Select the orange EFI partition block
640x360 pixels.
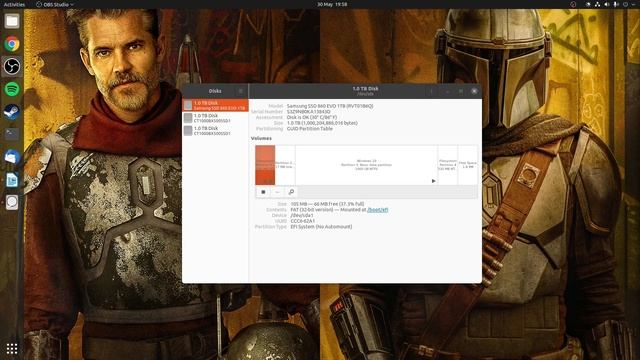pos(265,165)
